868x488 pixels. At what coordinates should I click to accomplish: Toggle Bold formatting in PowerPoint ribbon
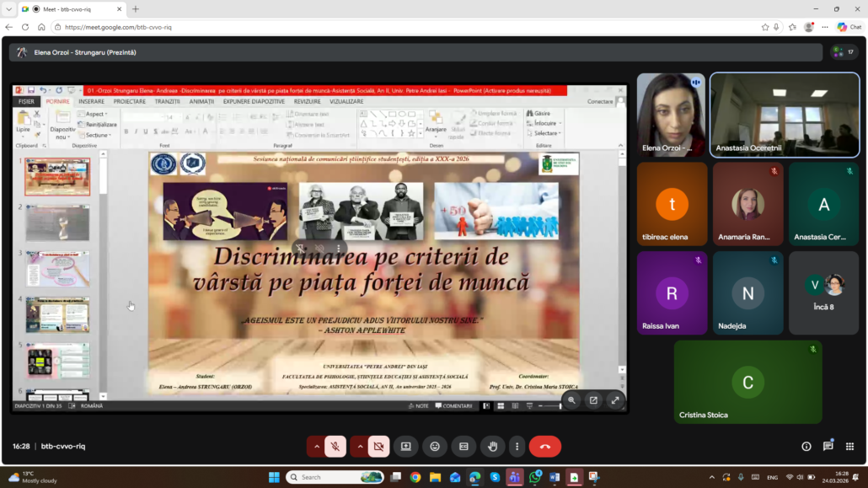[x=126, y=131]
